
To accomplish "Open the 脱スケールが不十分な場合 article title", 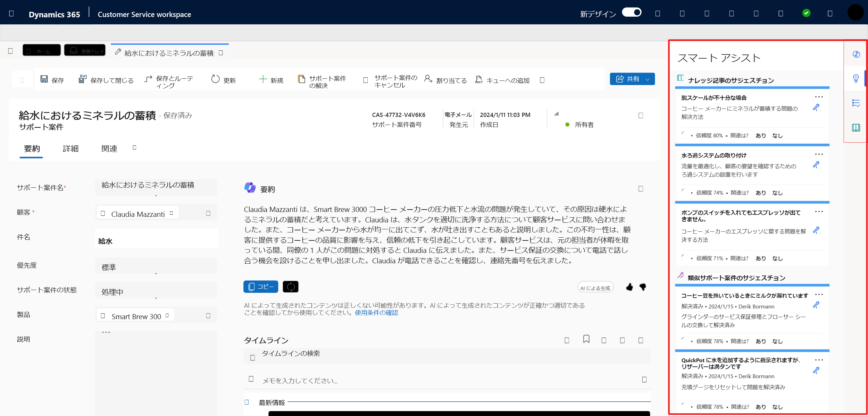I will tap(714, 98).
